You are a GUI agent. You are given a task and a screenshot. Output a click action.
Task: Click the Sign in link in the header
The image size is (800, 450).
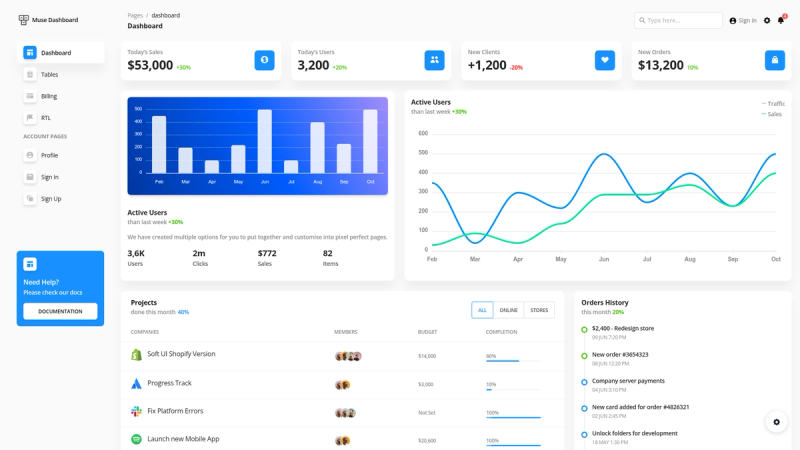click(743, 20)
